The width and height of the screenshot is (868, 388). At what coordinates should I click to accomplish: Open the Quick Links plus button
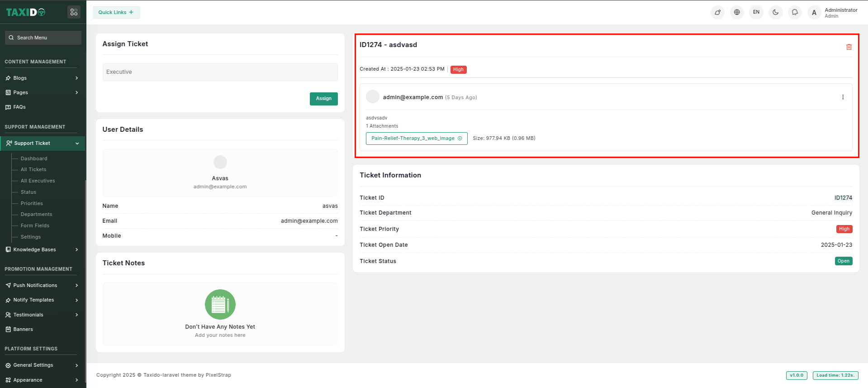tap(116, 12)
